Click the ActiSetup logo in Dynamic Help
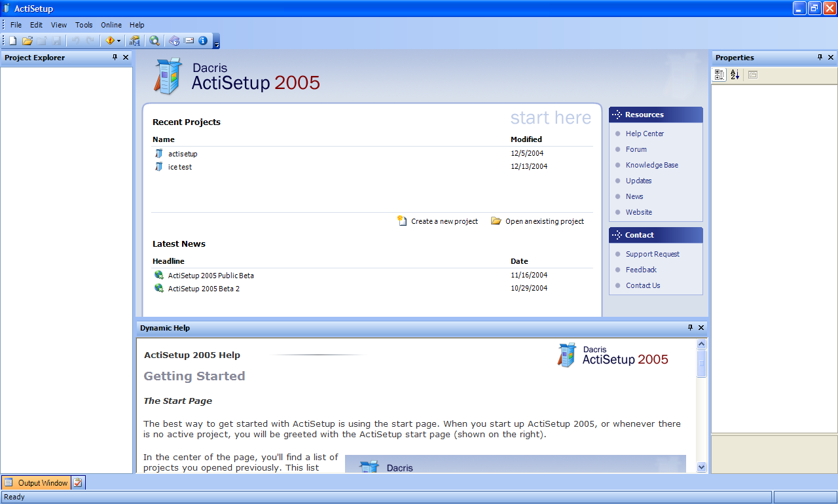Image resolution: width=838 pixels, height=504 pixels. click(613, 355)
